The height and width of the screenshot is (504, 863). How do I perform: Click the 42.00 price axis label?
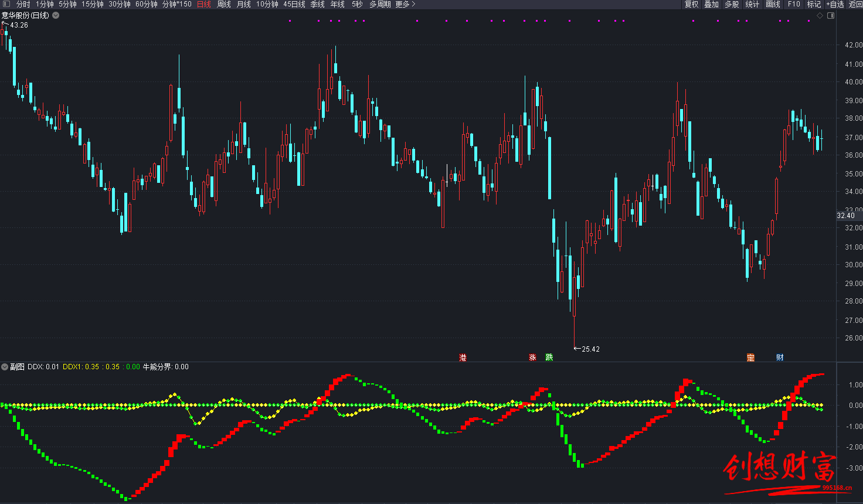(853, 45)
